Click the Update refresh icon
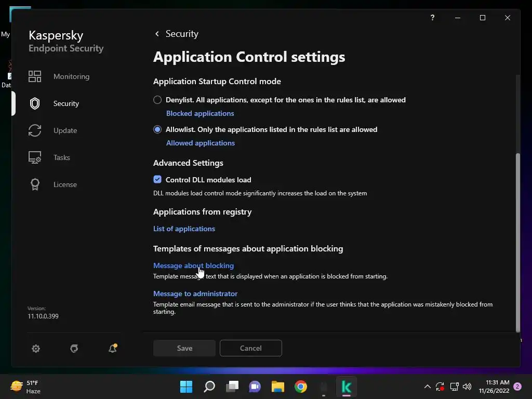The height and width of the screenshot is (399, 532). [35, 130]
